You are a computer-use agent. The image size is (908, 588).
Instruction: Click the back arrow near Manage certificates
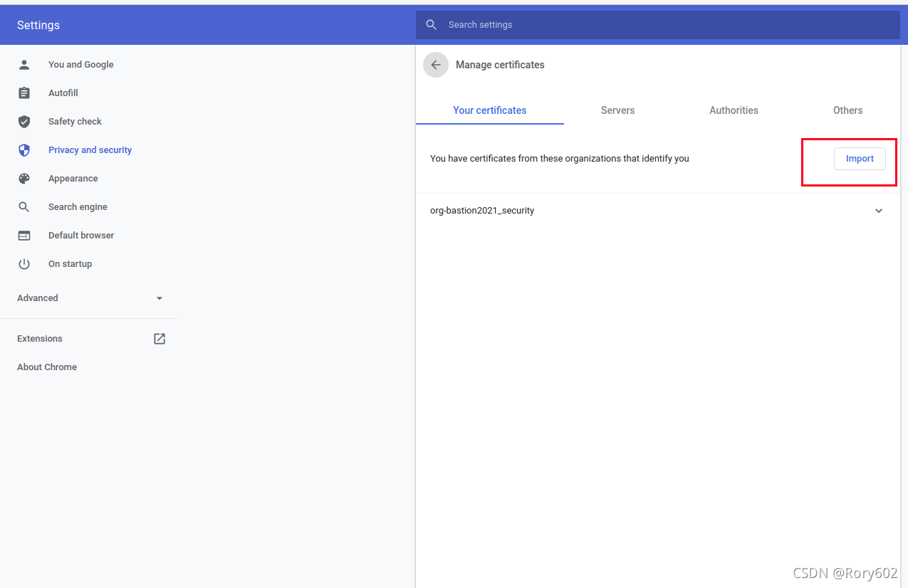click(435, 64)
